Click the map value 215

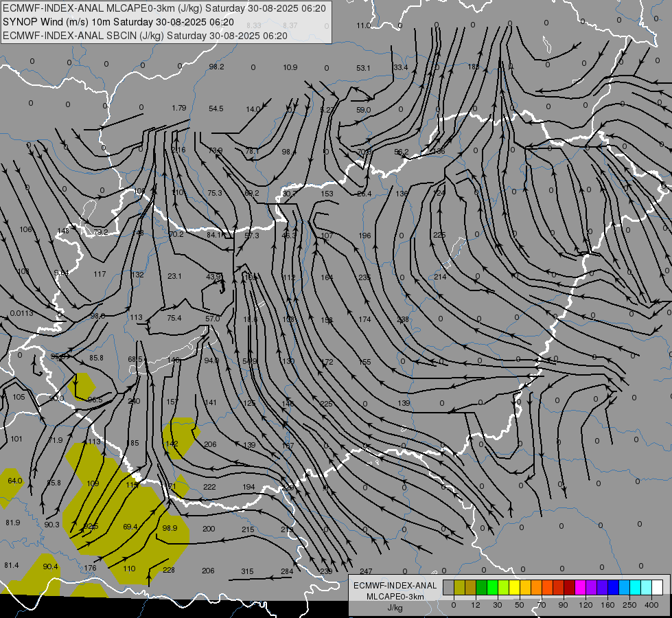(x=248, y=529)
